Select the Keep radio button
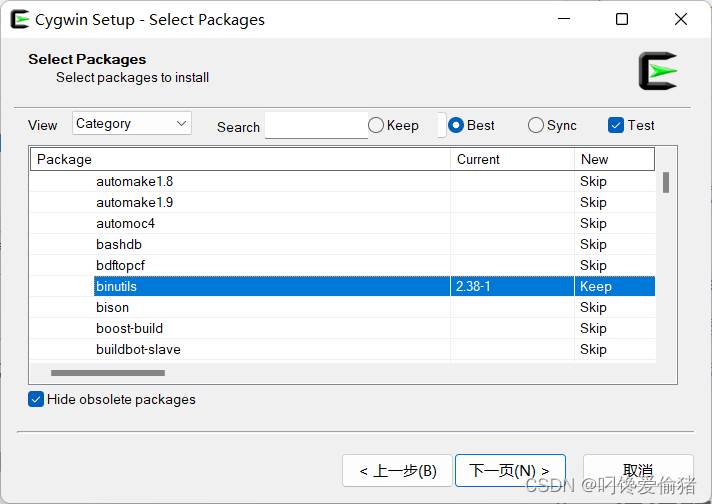712x504 pixels. tap(377, 125)
